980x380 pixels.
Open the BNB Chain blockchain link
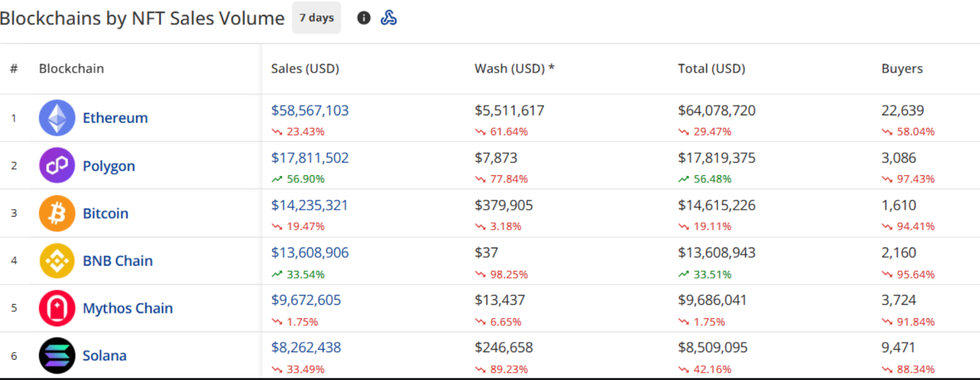point(118,261)
